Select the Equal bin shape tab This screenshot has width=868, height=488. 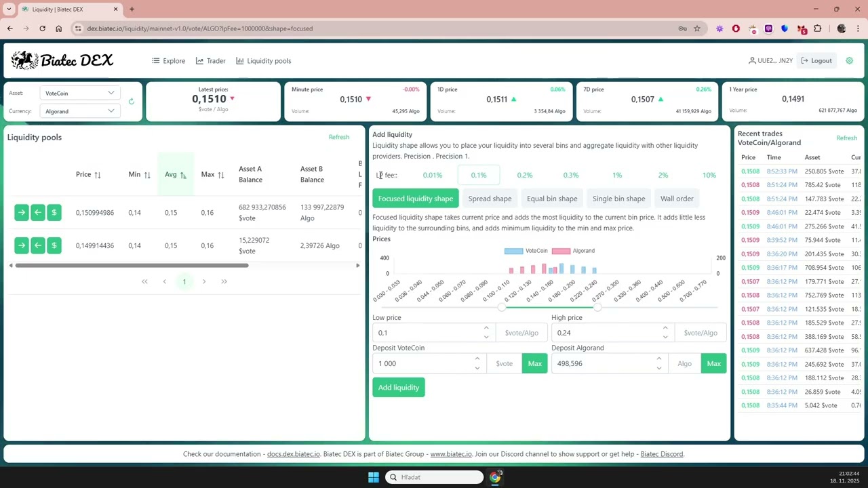[552, 199]
